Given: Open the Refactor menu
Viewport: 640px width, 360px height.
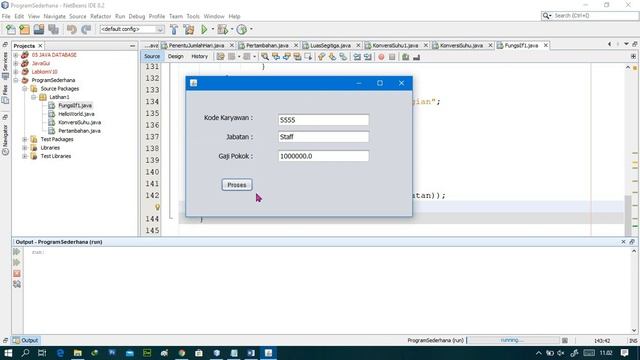Looking at the screenshot, I should click(100, 16).
